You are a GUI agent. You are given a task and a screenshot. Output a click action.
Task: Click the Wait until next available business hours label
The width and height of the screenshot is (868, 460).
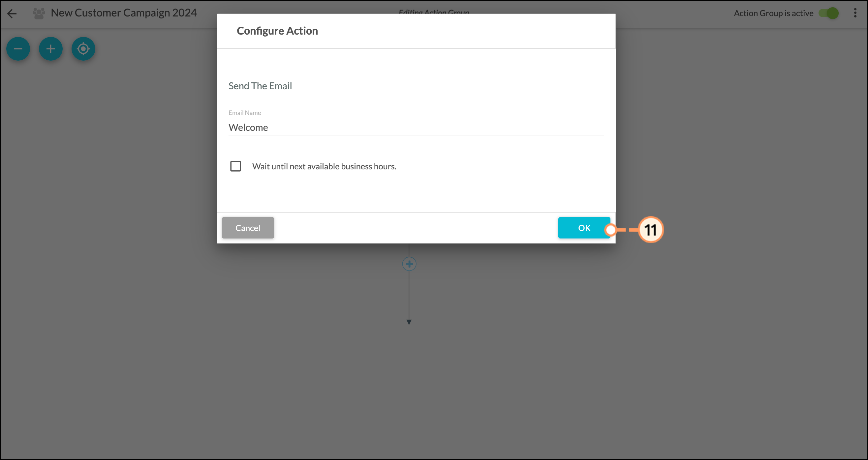click(324, 166)
